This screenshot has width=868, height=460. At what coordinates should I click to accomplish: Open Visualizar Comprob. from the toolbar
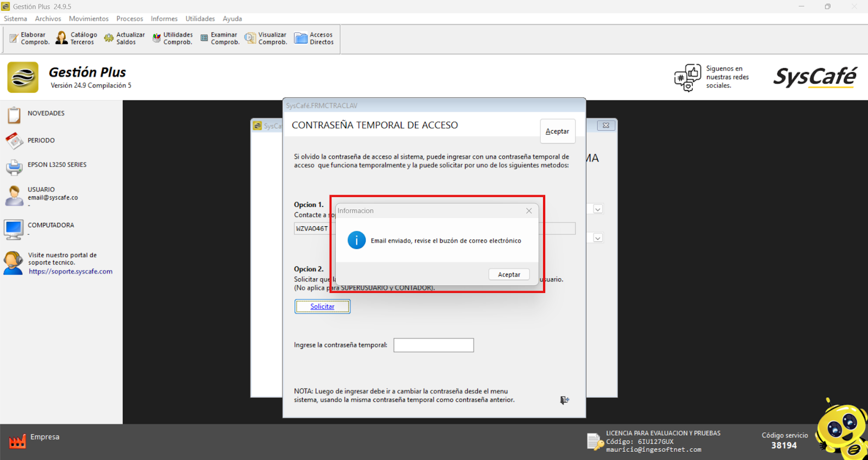[x=250, y=38]
